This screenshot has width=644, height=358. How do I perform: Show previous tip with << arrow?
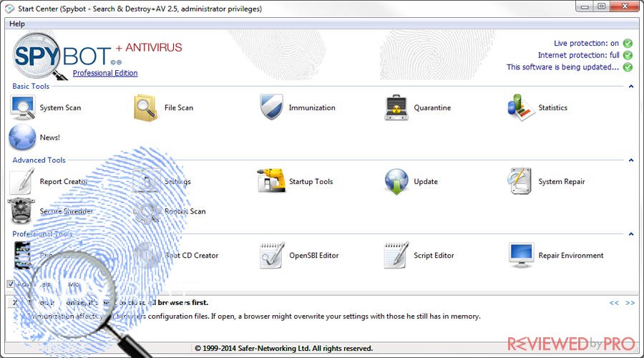[x=614, y=303]
